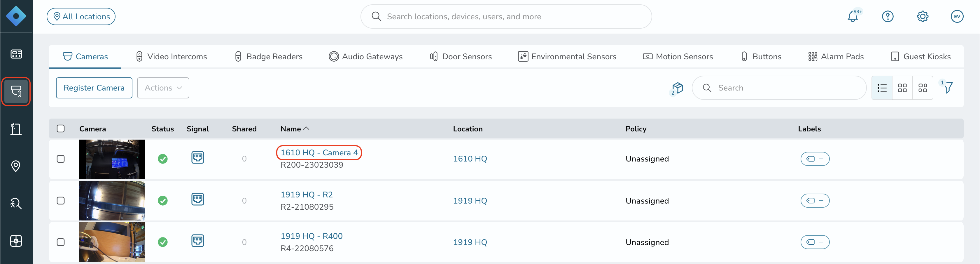
Task: Check the box for 1610 HQ - Camera 4
Action: coord(60,159)
